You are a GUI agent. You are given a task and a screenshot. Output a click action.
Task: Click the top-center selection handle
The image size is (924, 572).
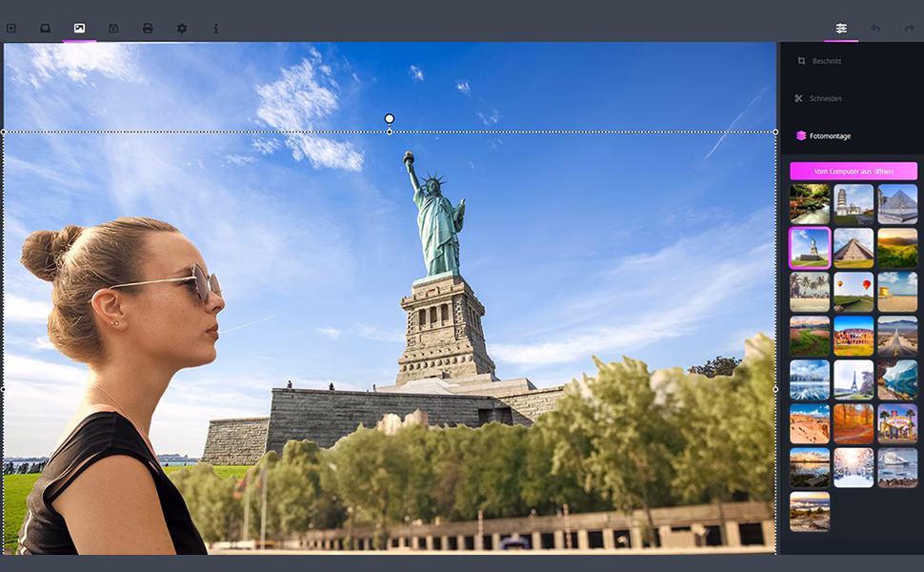pyautogui.click(x=390, y=133)
